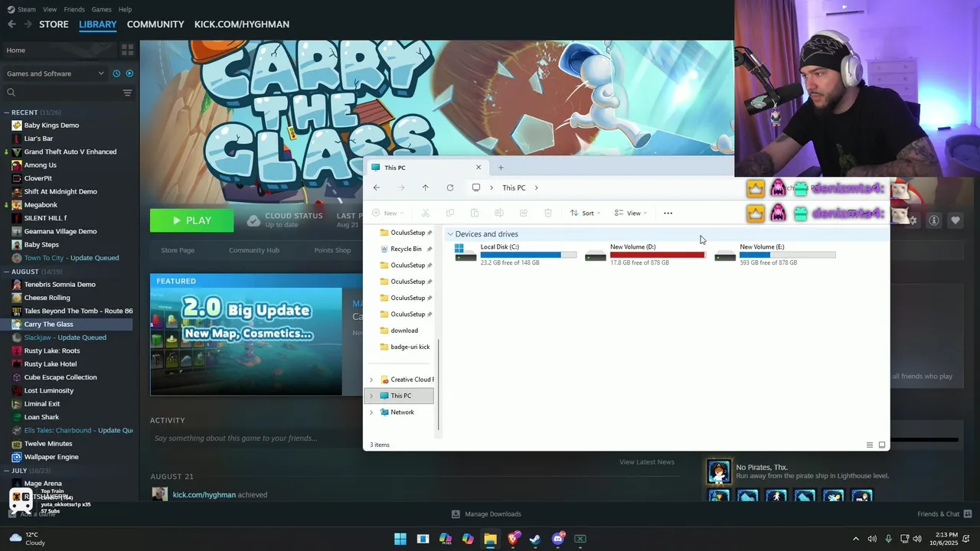This screenshot has height=551, width=980.
Task: Open View Latest News link
Action: click(x=647, y=462)
